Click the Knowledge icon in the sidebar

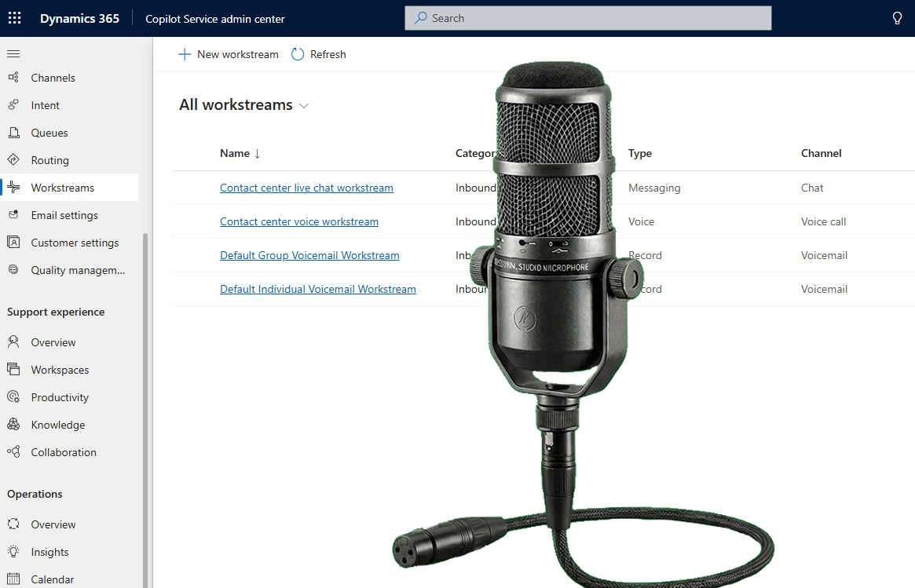pos(13,425)
